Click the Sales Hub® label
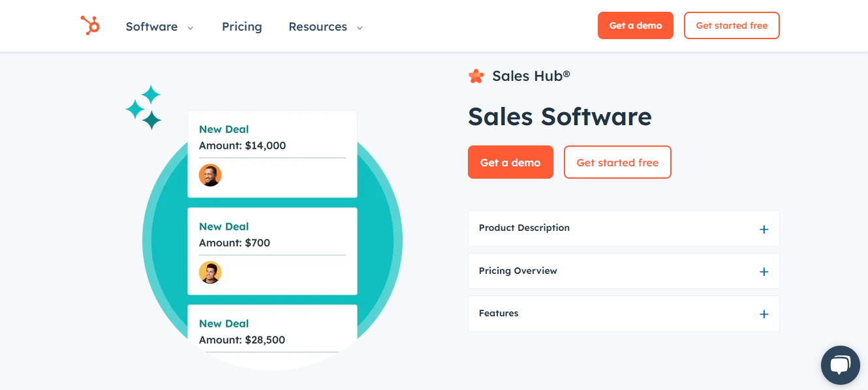Screen dimensions: 868x390 click(531, 76)
